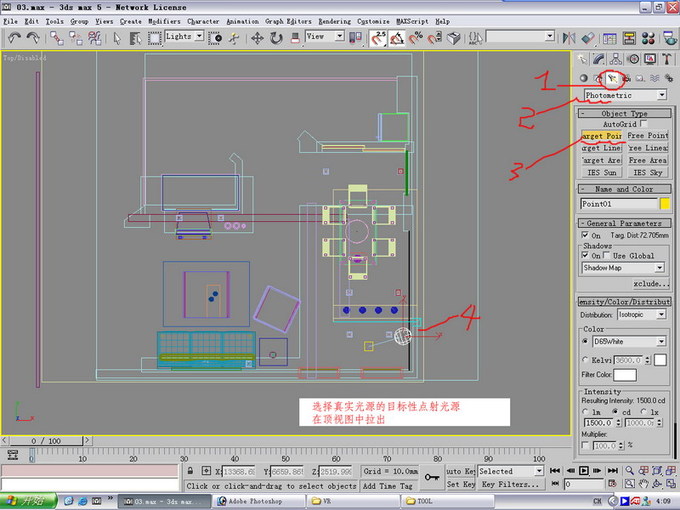Click the Undo arrow in main toolbar
The image size is (680, 510).
click(x=14, y=37)
